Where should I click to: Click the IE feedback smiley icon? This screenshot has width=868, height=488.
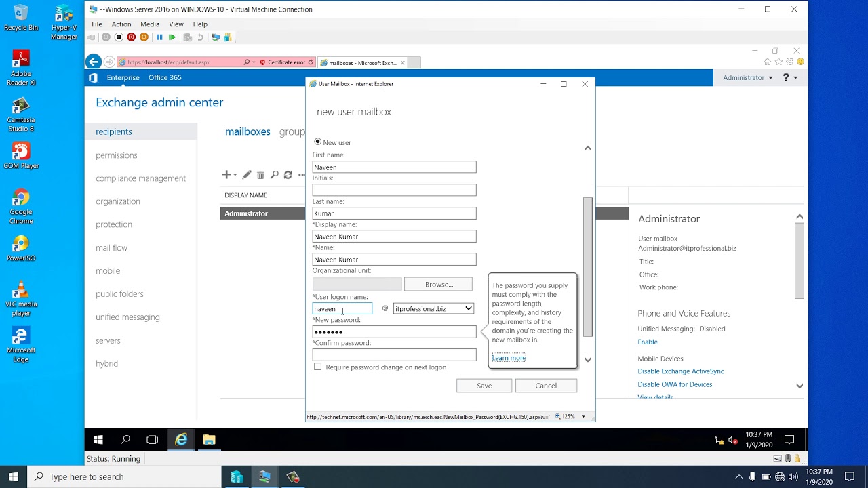pyautogui.click(x=801, y=62)
